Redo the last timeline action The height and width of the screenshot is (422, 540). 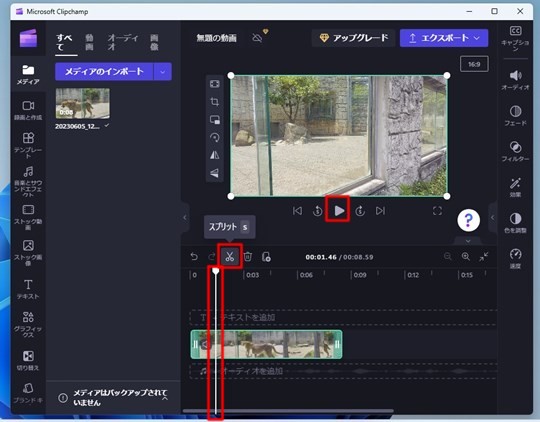[x=211, y=256]
